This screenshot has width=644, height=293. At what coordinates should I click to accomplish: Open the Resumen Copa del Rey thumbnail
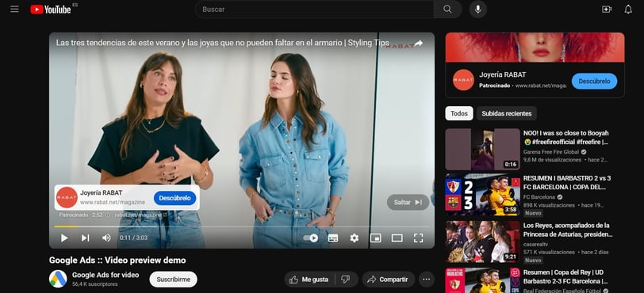click(482, 280)
